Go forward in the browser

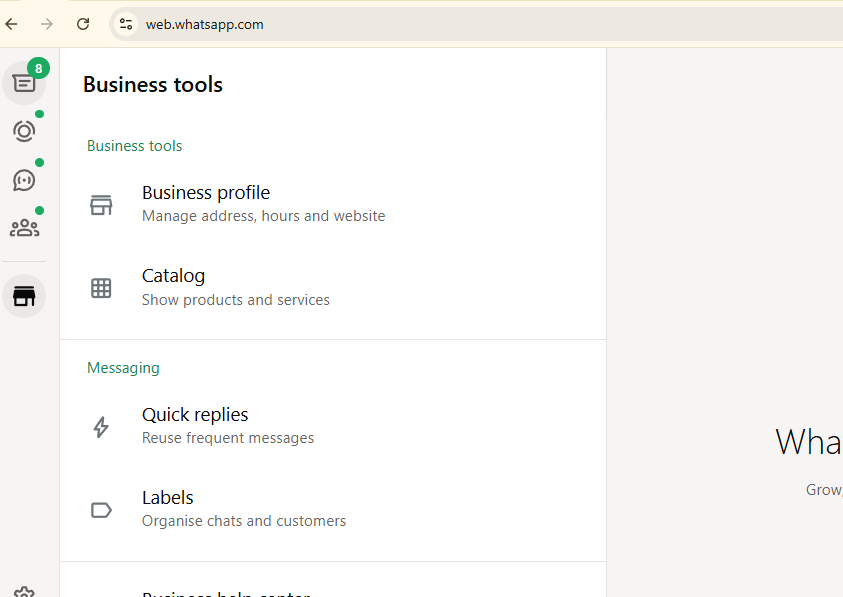pyautogui.click(x=47, y=24)
